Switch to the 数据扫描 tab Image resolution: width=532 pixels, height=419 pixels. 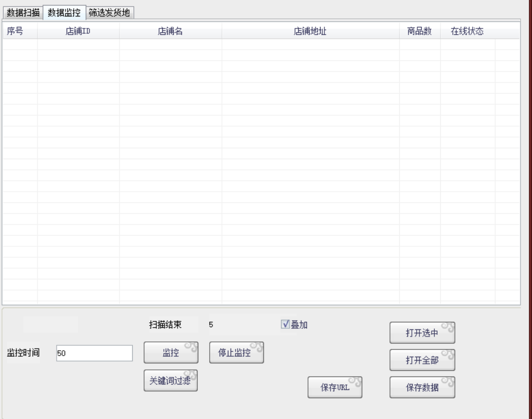pyautogui.click(x=22, y=13)
